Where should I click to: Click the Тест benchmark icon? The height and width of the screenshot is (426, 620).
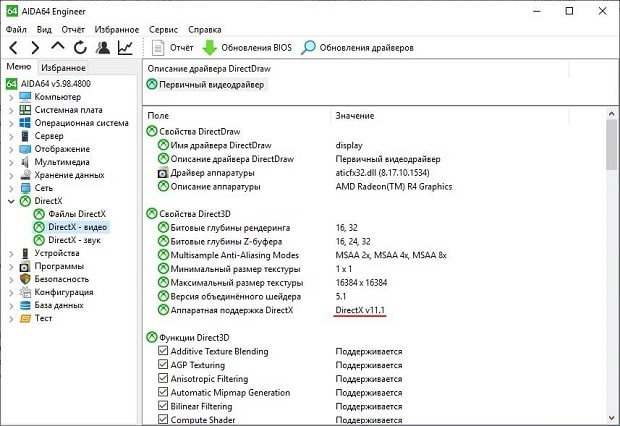(x=25, y=318)
